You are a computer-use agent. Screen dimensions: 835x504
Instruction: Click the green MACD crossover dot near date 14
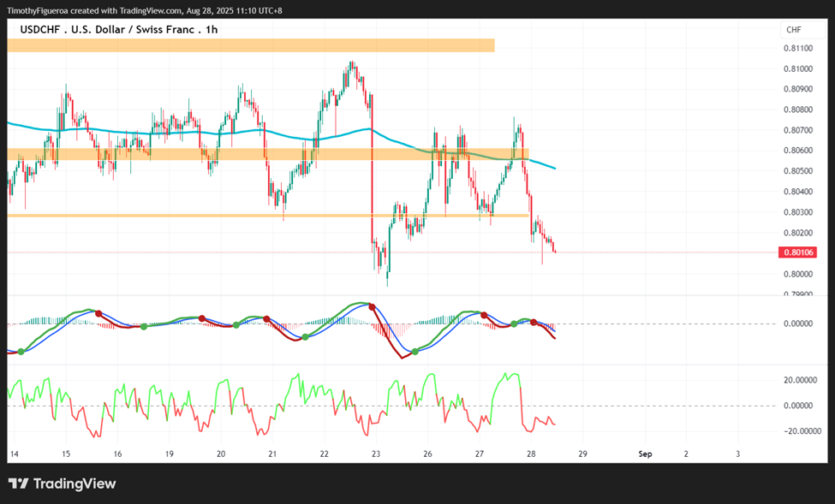click(21, 352)
